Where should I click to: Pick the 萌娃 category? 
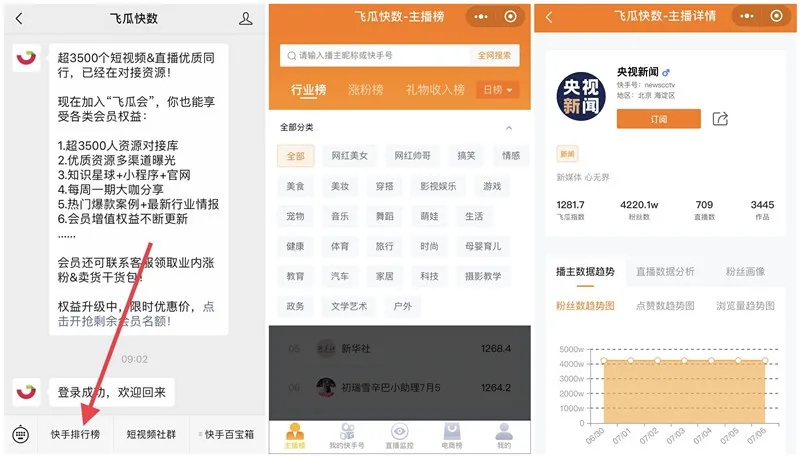(429, 216)
